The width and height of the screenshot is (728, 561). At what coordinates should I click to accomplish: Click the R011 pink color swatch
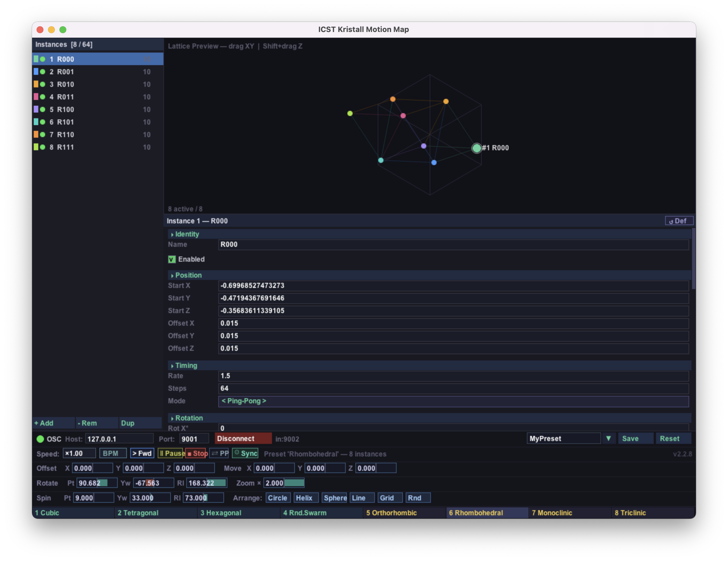tap(36, 97)
